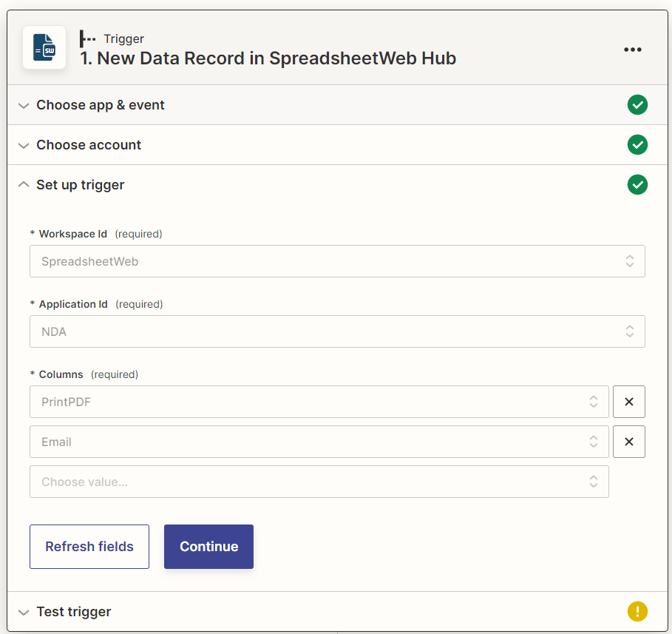
Task: Click the Workspace Id field label
Action: click(x=73, y=234)
